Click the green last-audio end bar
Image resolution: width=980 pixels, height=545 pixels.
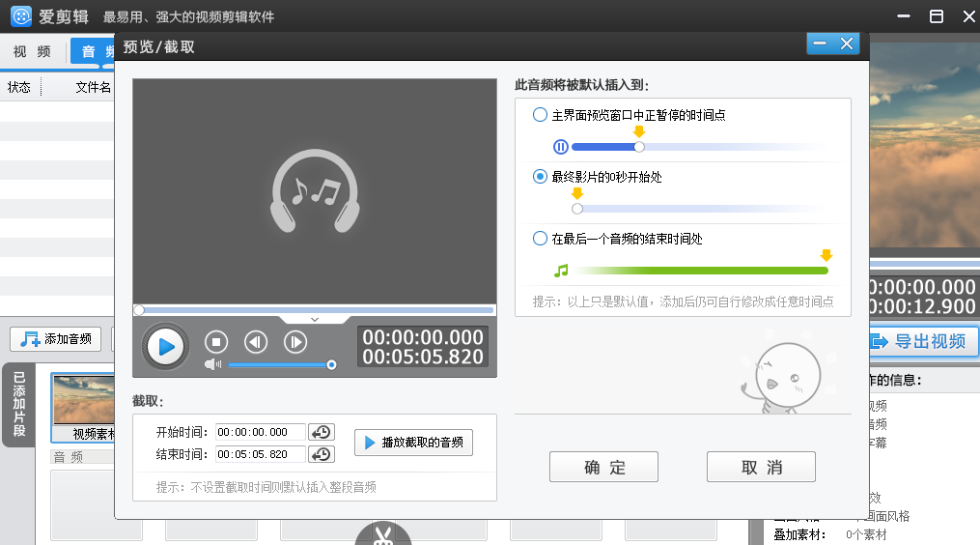click(x=703, y=271)
